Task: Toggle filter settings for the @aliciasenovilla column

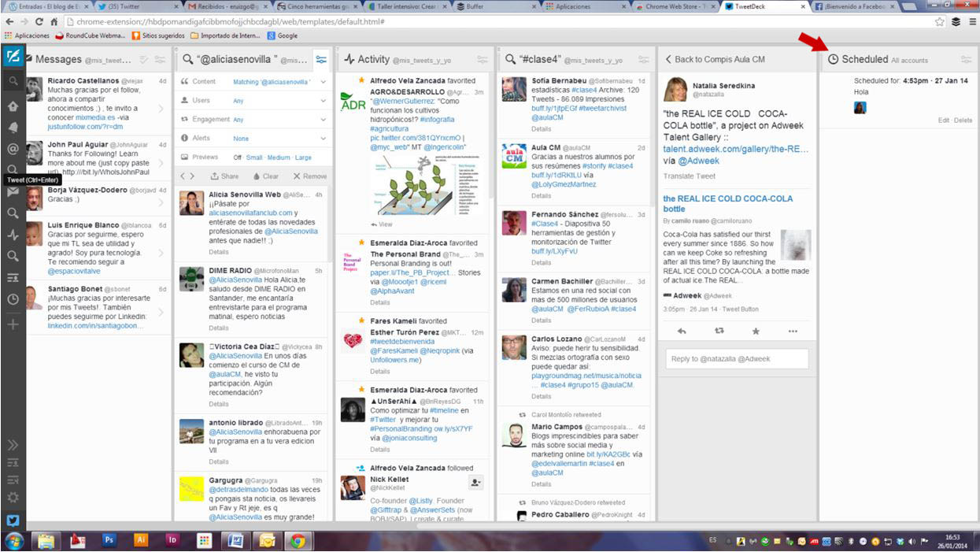Action: coord(320,59)
